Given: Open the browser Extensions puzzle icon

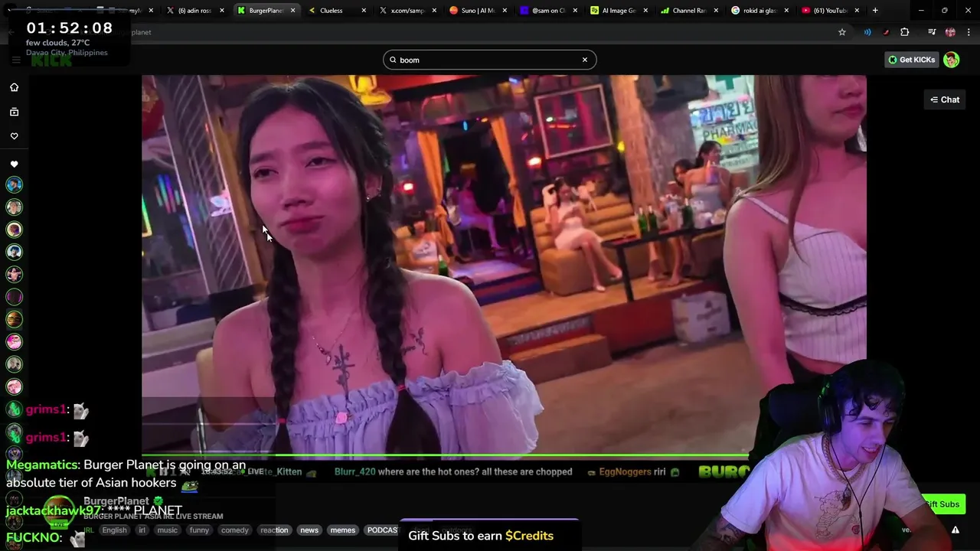Looking at the screenshot, I should (x=905, y=32).
